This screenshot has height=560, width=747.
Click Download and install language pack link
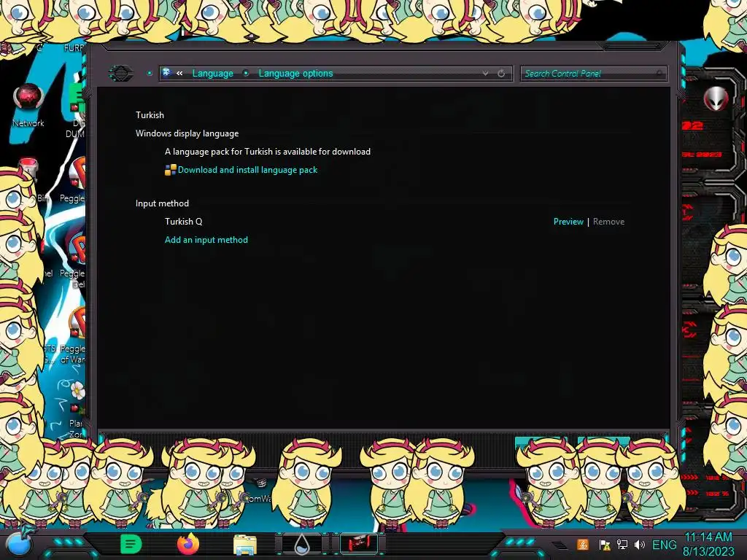247,170
